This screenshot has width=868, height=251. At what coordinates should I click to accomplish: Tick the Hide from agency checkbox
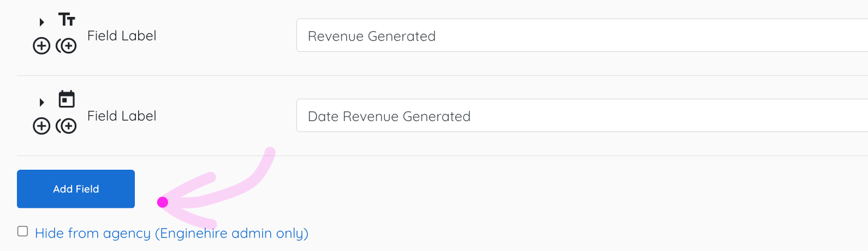click(x=22, y=231)
